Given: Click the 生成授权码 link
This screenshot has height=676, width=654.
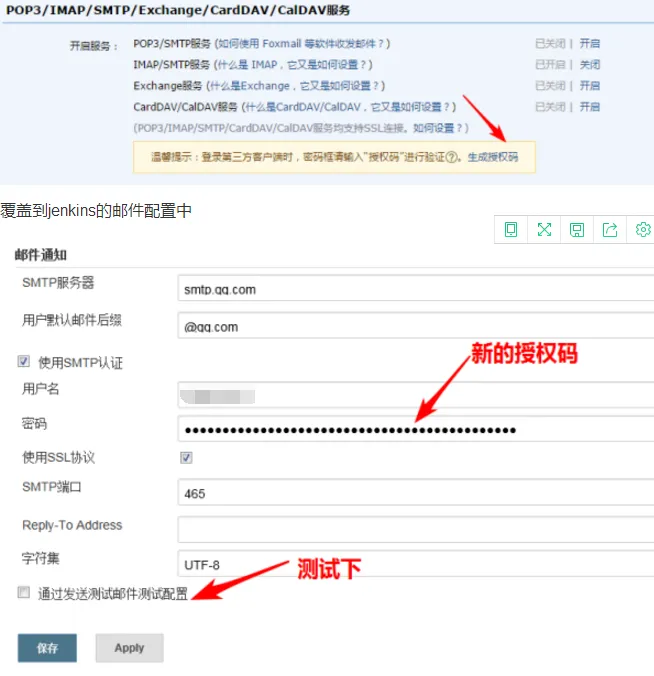Looking at the screenshot, I should click(x=493, y=157).
